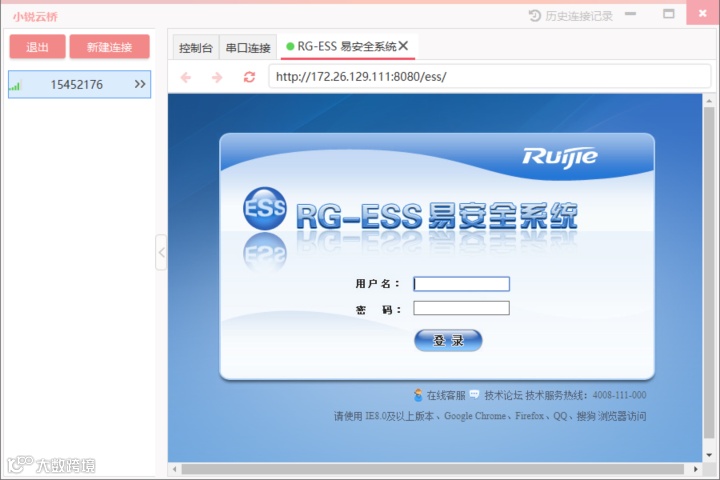Screen dimensions: 720x480
Task: Expand the double chevron beside 15452176
Action: [x=140, y=84]
